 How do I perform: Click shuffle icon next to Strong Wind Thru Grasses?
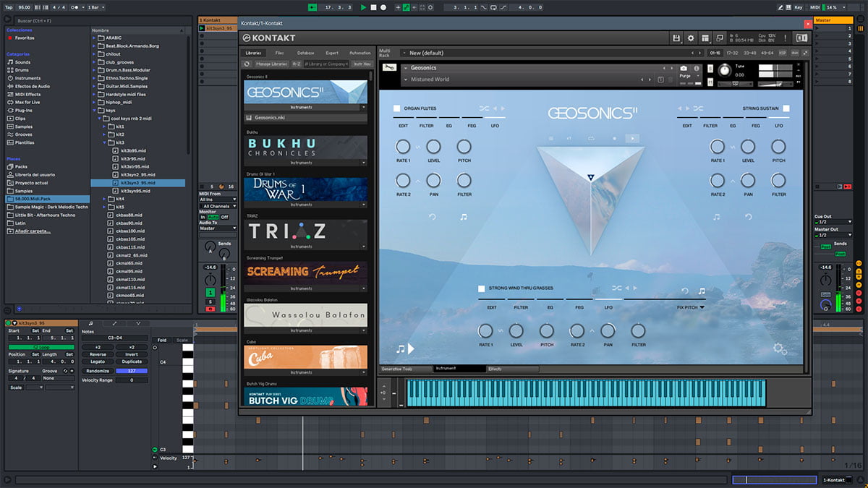point(618,288)
